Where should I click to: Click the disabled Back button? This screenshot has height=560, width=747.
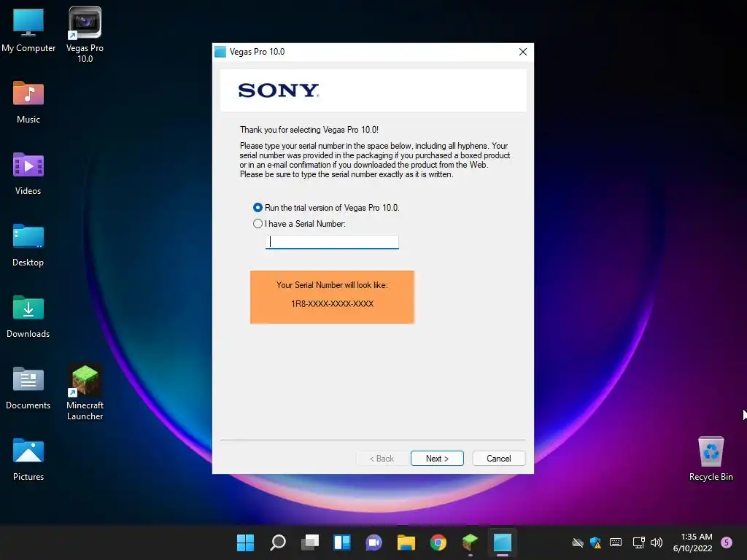[x=382, y=458]
